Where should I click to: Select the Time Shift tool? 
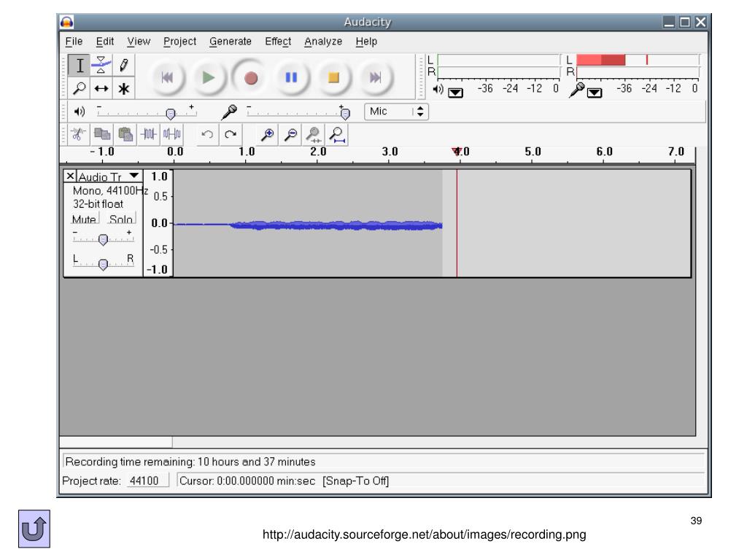(101, 88)
